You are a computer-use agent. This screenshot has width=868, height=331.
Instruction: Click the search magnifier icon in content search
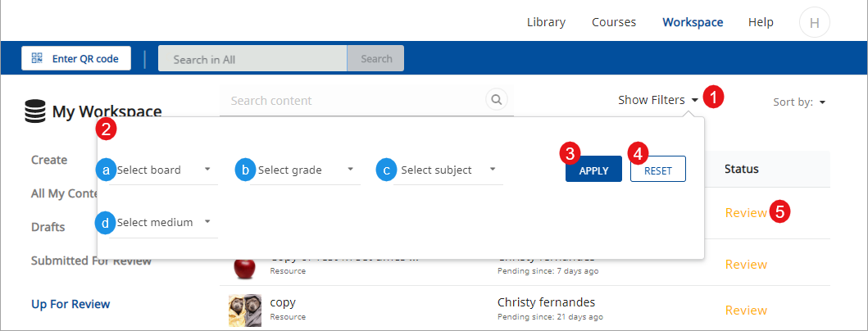click(496, 100)
